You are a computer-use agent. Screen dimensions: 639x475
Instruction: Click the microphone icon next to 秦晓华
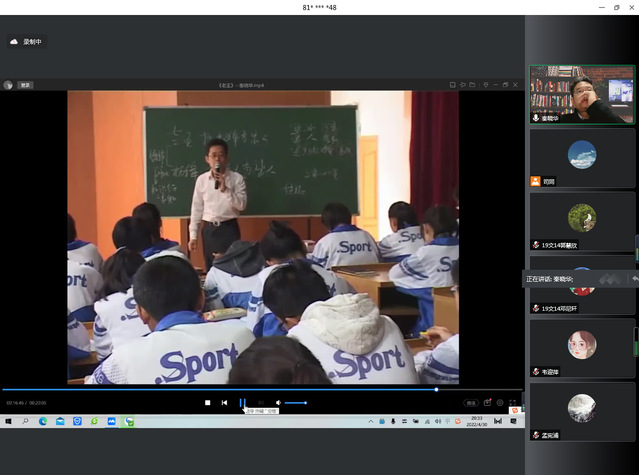[536, 118]
